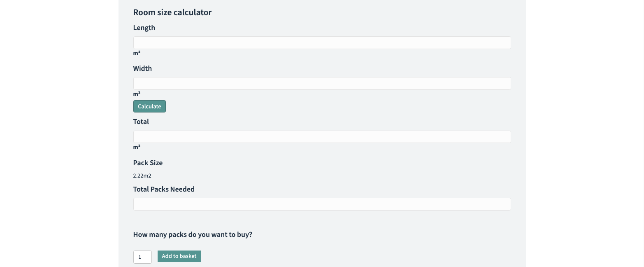This screenshot has width=644, height=267.
Task: Click the Width field label
Action: (142, 69)
